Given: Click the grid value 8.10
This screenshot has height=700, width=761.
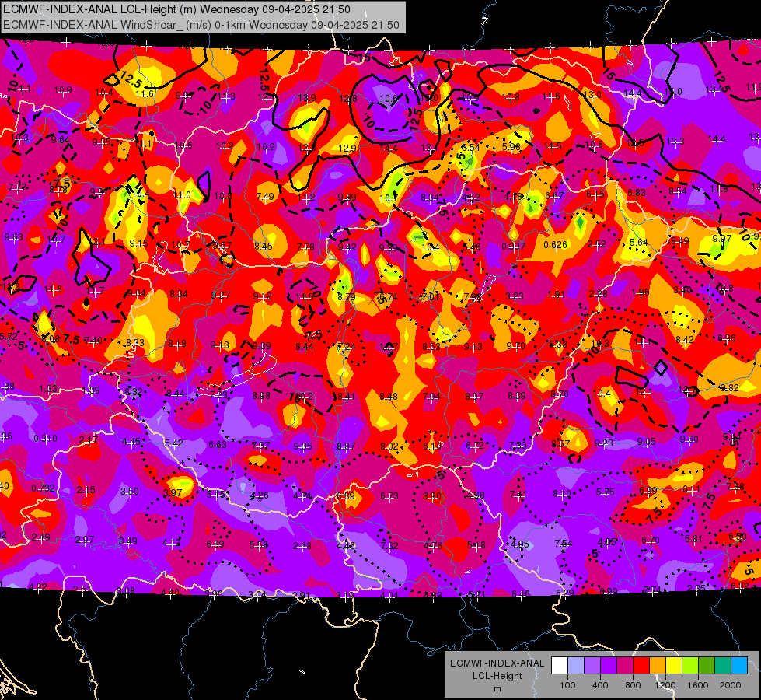Looking at the screenshot, I should click(x=562, y=494).
